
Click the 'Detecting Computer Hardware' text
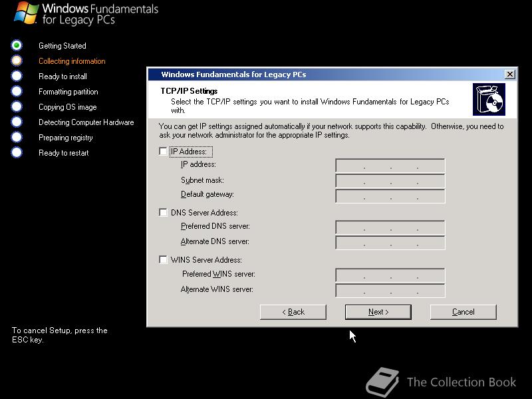tap(86, 122)
